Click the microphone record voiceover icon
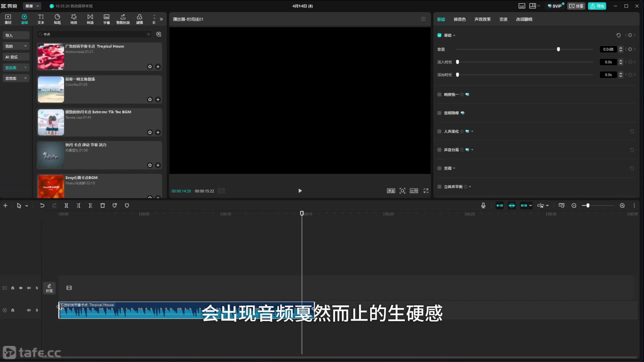 coord(483,205)
